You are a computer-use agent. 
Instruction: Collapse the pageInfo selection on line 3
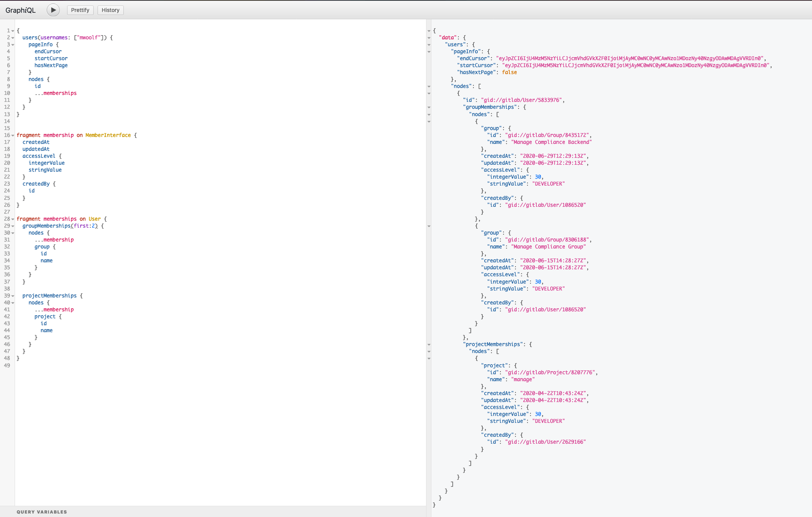[13, 44]
